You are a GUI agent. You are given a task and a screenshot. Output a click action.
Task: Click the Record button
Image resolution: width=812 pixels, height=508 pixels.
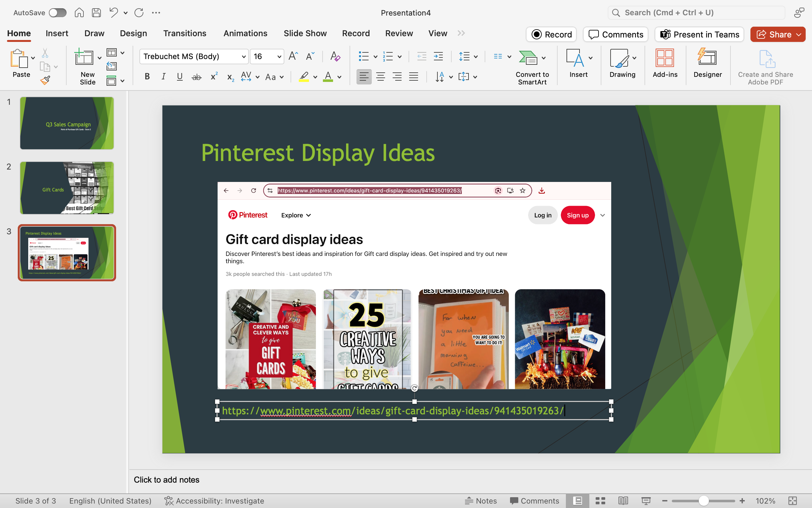pyautogui.click(x=551, y=34)
